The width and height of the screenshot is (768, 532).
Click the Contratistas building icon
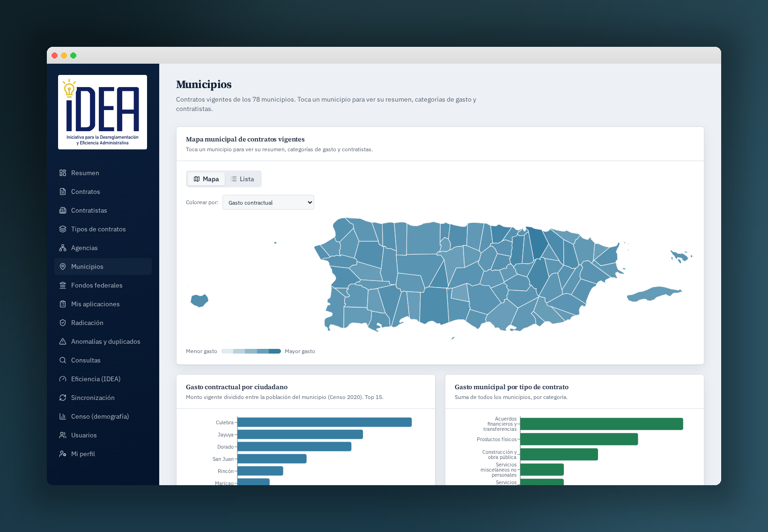pyautogui.click(x=63, y=210)
